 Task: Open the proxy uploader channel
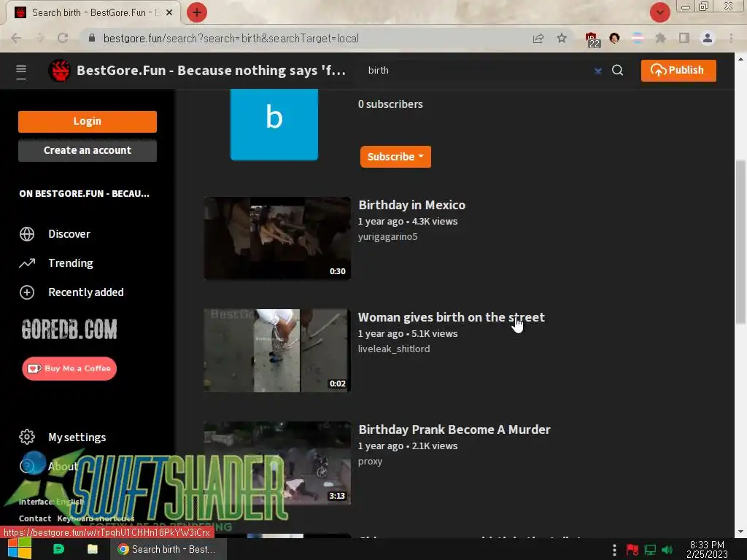point(370,462)
